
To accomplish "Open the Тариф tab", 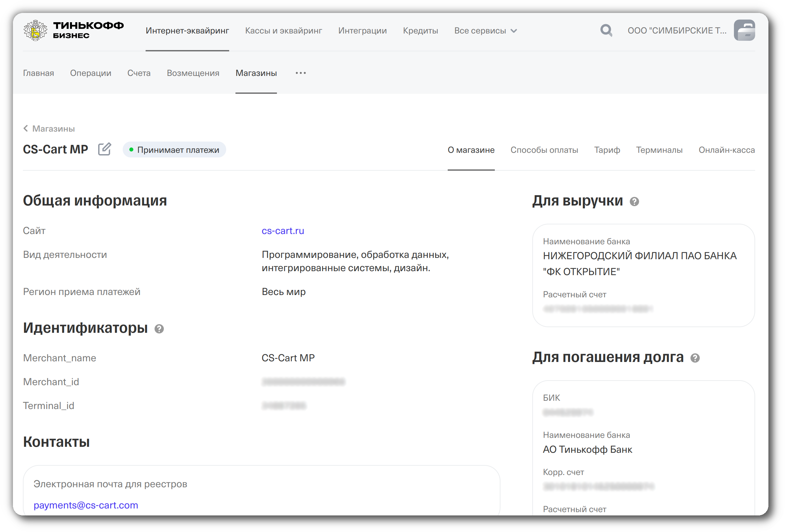I will (607, 150).
